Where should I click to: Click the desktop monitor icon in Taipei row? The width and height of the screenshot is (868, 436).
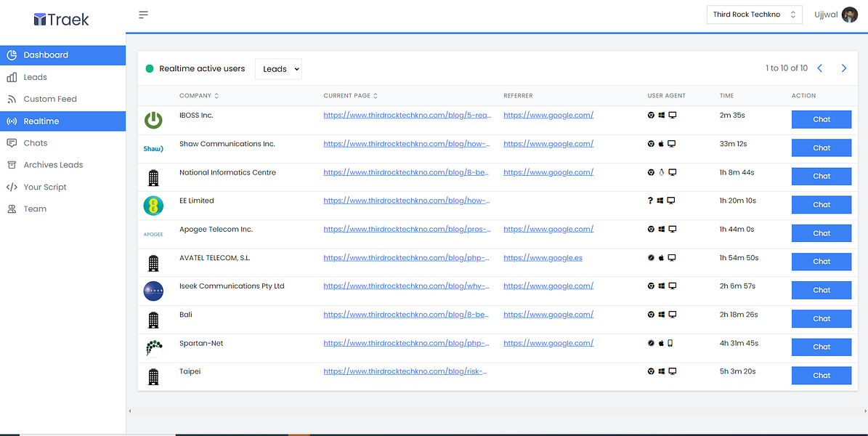tap(672, 371)
